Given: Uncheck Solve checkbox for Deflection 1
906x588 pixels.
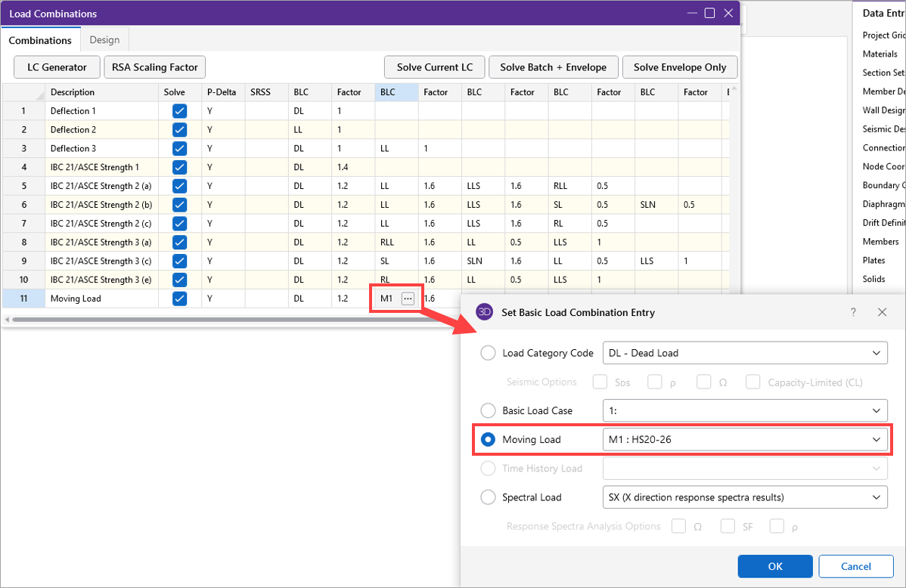Looking at the screenshot, I should click(x=179, y=111).
